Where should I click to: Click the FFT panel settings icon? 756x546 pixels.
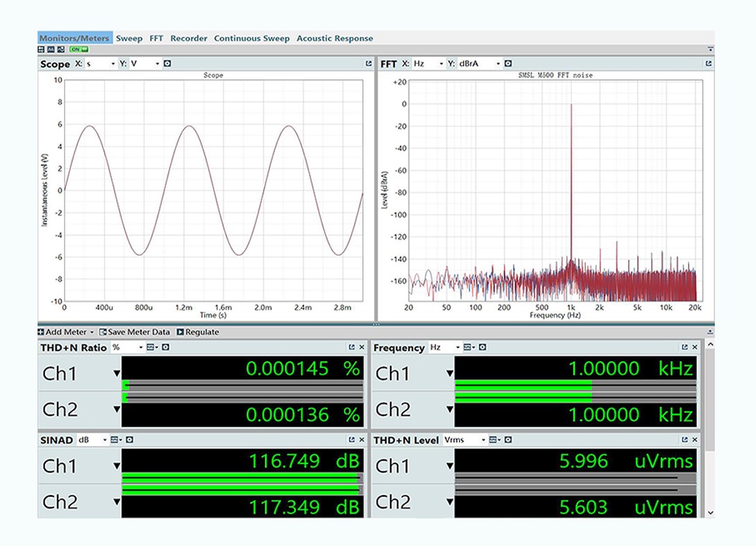pyautogui.click(x=508, y=64)
